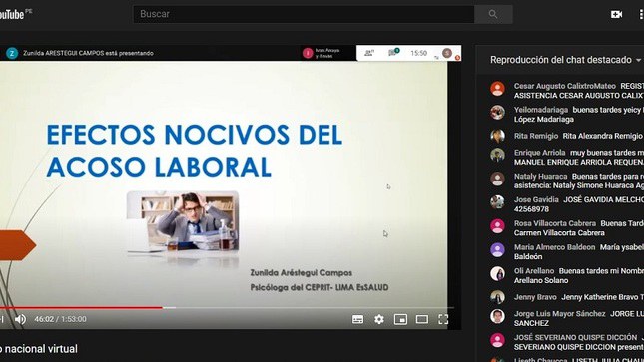The height and width of the screenshot is (362, 644).
Task: Click the Meet participants icon in video
Action: tap(369, 53)
